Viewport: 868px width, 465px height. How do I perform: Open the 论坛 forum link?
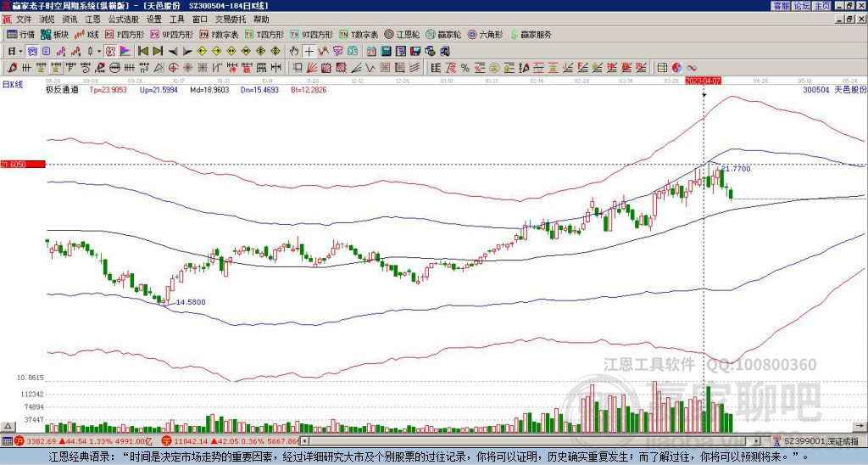(x=802, y=6)
